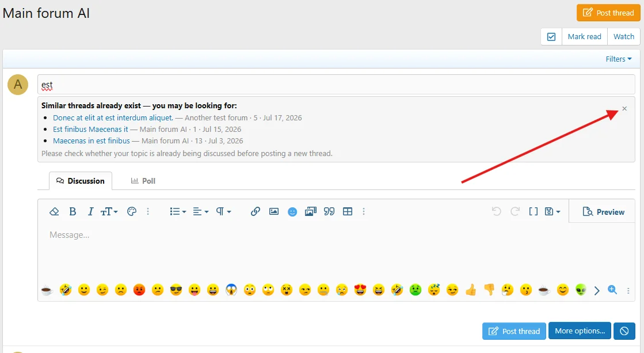Open the paragraph format dropdown
Viewport: 644px width, 353px height.
coord(223,212)
